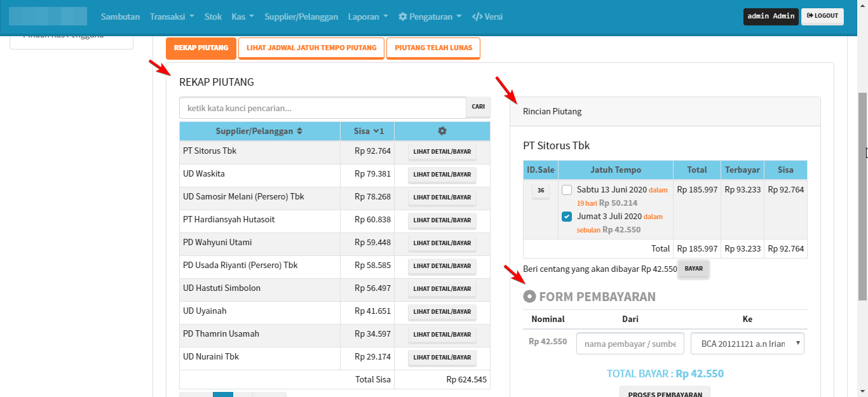Click the Sisa column sort arrow
The width and height of the screenshot is (868, 397).
(376, 131)
